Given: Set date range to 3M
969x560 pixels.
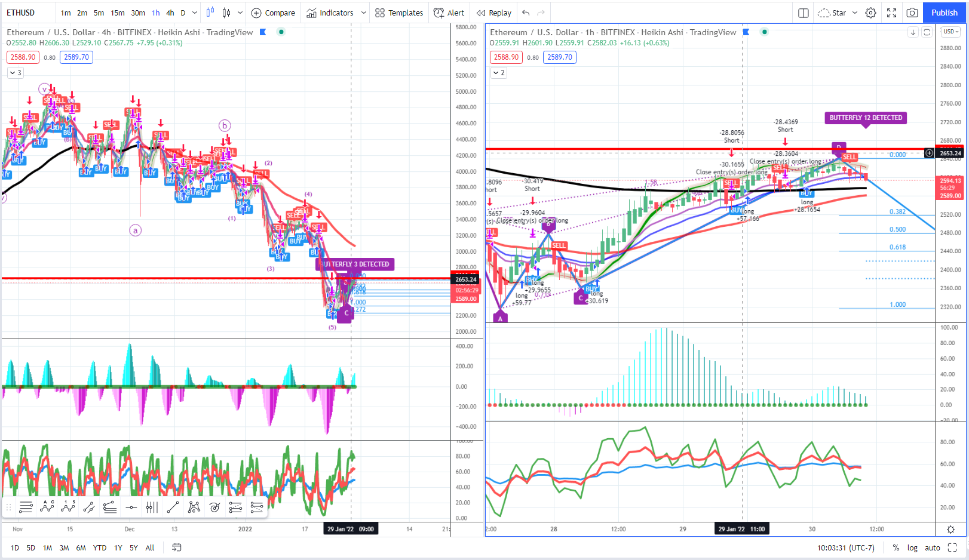Looking at the screenshot, I should pyautogui.click(x=64, y=547).
